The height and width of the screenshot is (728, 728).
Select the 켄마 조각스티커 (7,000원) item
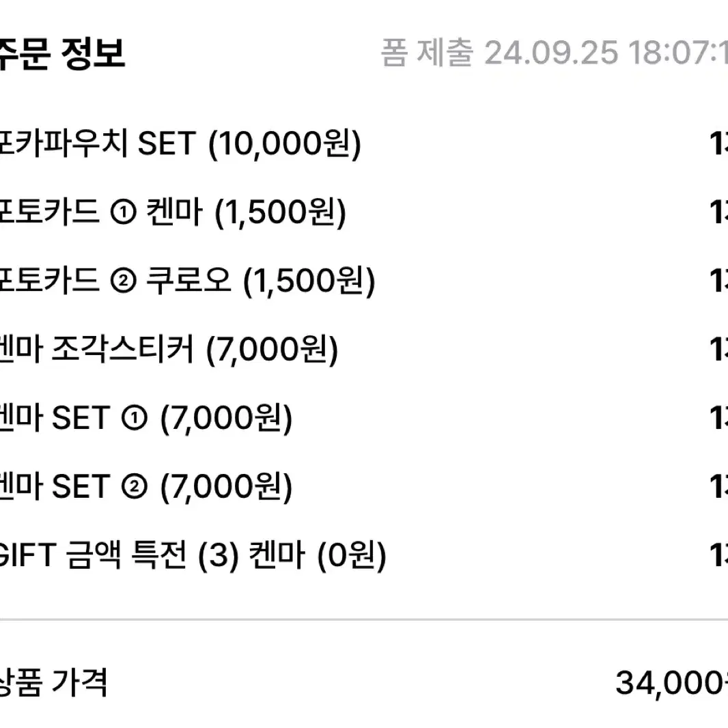point(169,350)
